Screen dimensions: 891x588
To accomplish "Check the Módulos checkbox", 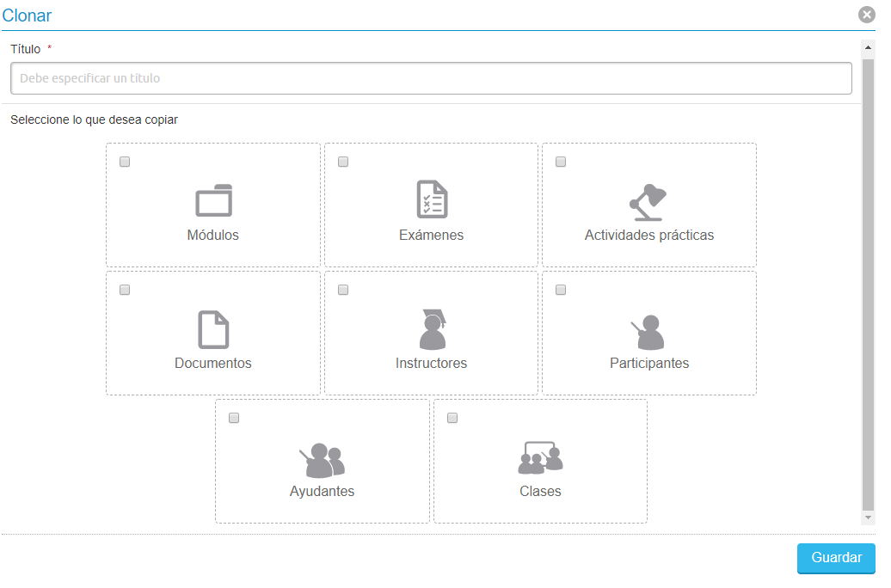I will (125, 162).
